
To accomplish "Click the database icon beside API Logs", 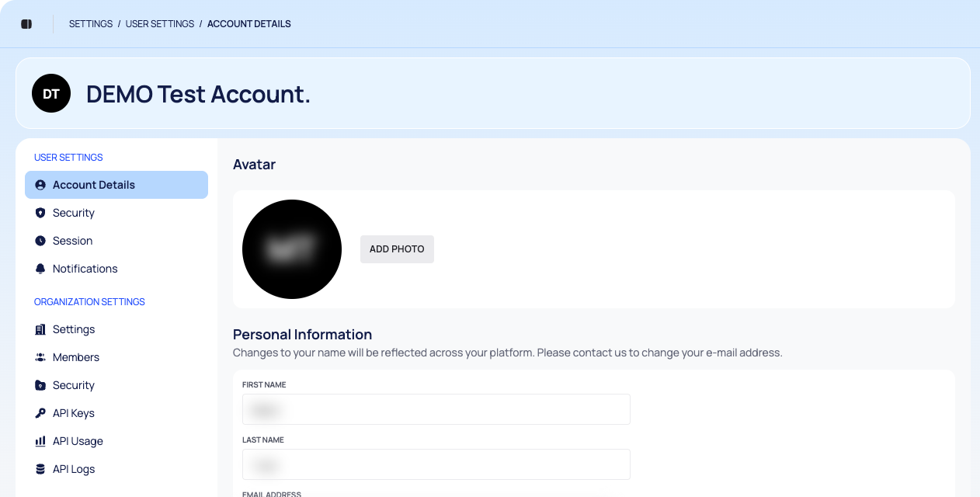I will [x=40, y=469].
